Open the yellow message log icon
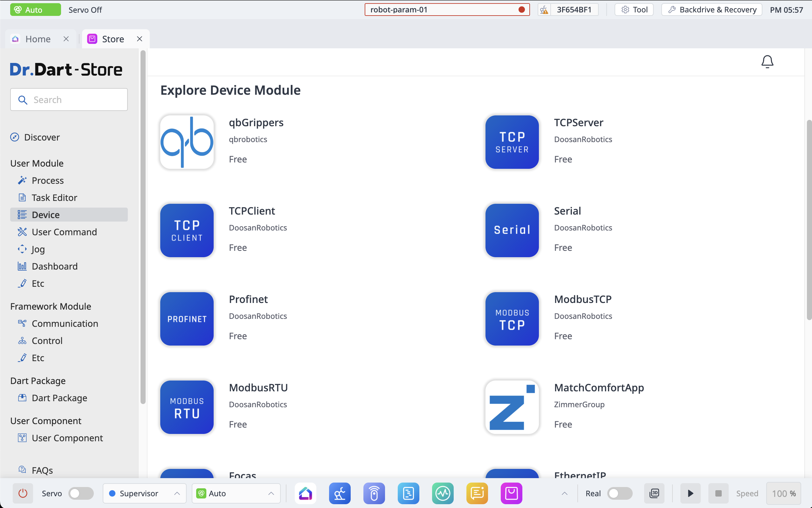Screen dimensions: 812x508 click(477, 493)
